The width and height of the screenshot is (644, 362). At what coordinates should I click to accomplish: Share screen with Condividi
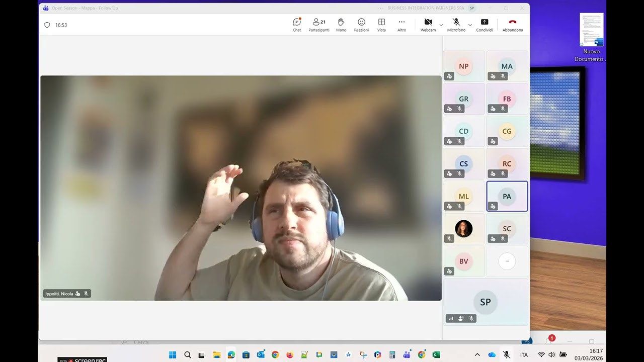[x=485, y=25]
